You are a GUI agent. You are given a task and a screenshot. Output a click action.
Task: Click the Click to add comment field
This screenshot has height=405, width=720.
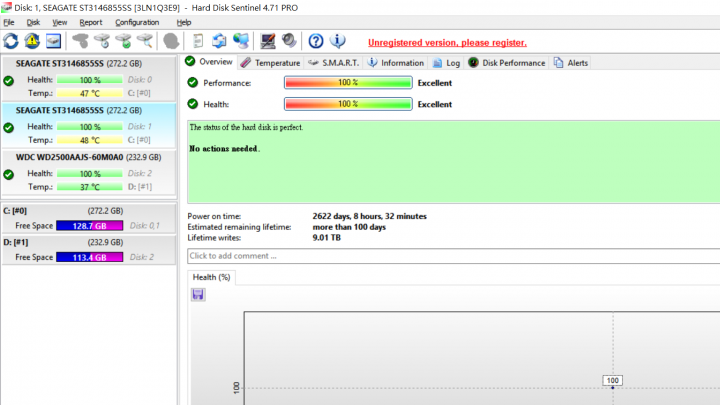(x=454, y=256)
